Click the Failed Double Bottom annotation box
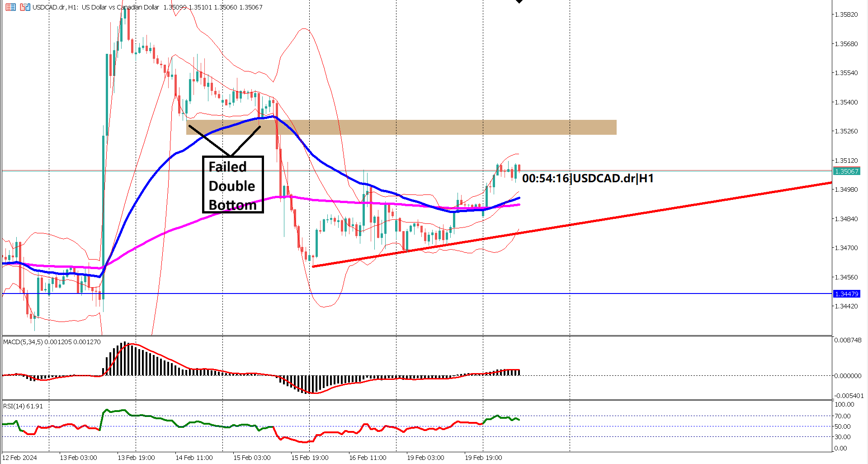The image size is (868, 464). point(232,185)
